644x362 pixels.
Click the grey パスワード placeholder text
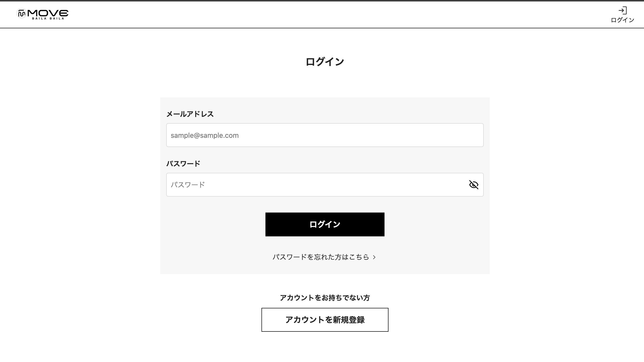click(188, 185)
